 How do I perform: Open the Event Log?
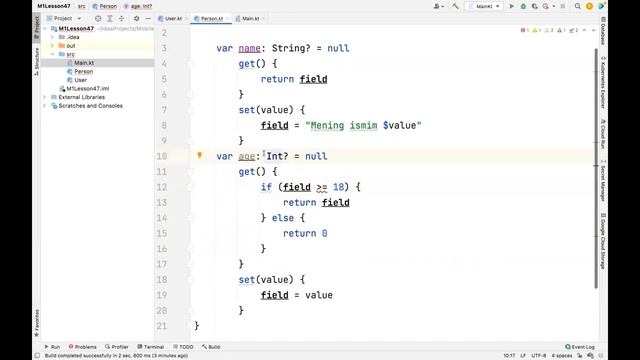point(580,347)
